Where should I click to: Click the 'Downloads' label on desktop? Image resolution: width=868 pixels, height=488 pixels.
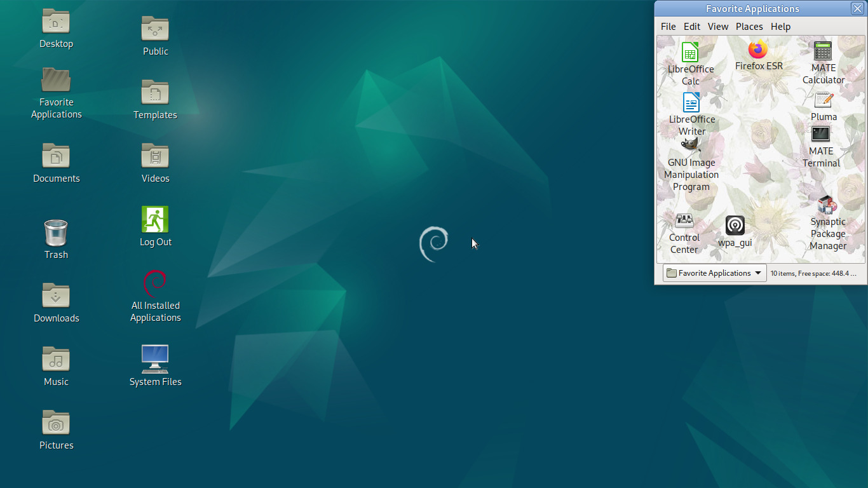(57, 318)
